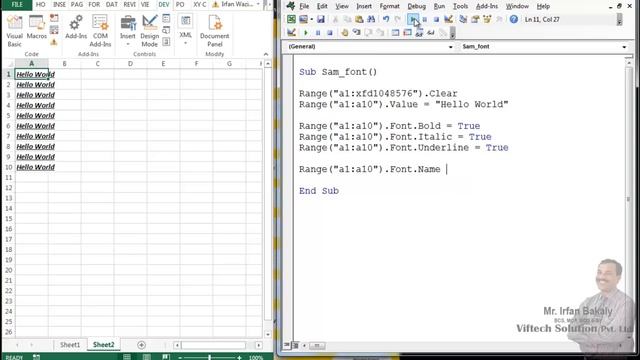Click green Run icon in Debug toolbar
Screen dimensions: 640x360
[306, 33]
